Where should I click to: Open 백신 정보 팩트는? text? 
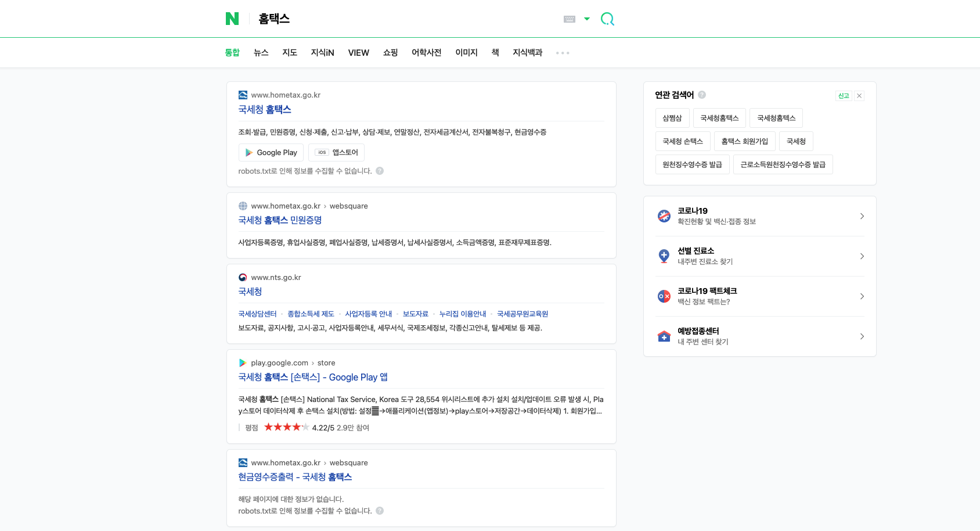click(x=704, y=302)
